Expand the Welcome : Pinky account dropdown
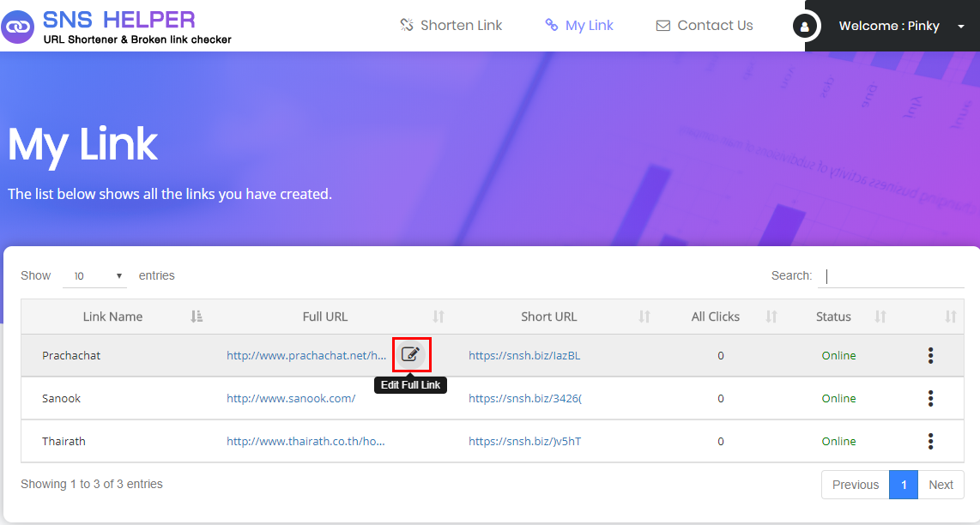Viewport: 980px width, 525px height. click(x=902, y=27)
